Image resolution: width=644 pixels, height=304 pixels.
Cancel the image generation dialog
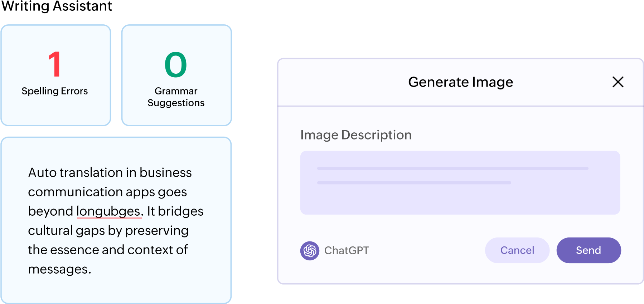517,250
